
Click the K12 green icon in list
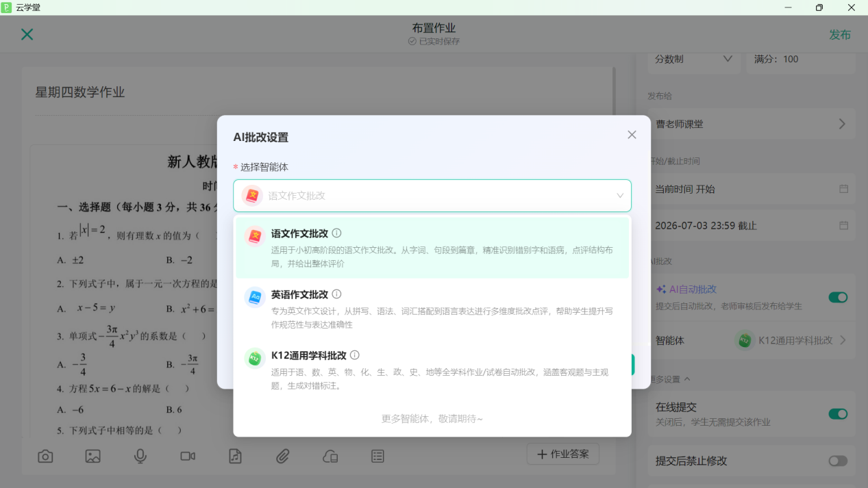(x=255, y=358)
